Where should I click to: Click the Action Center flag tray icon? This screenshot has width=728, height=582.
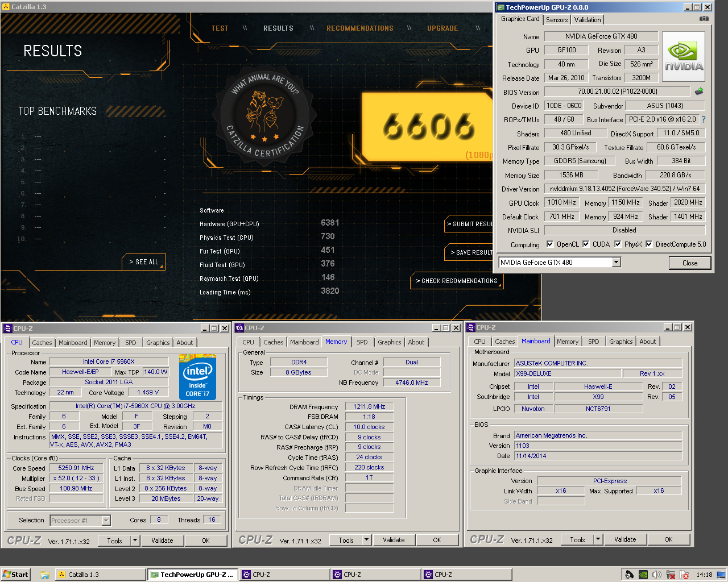(684, 575)
